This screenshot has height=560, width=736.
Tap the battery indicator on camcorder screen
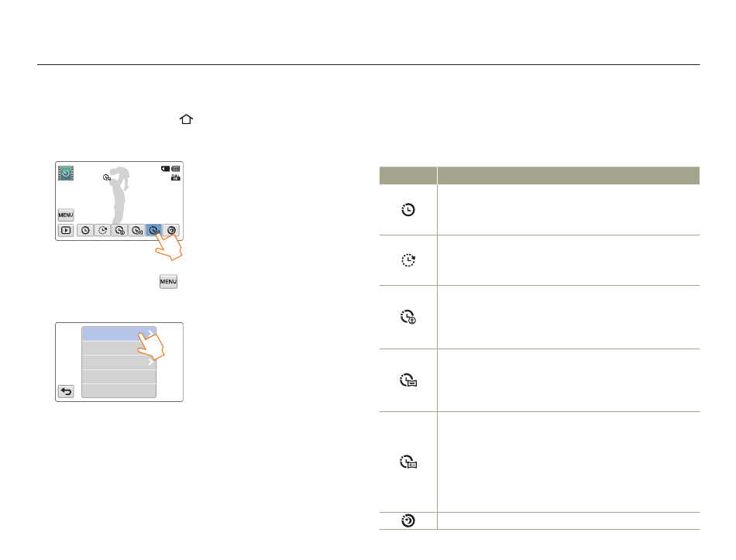pos(176,169)
